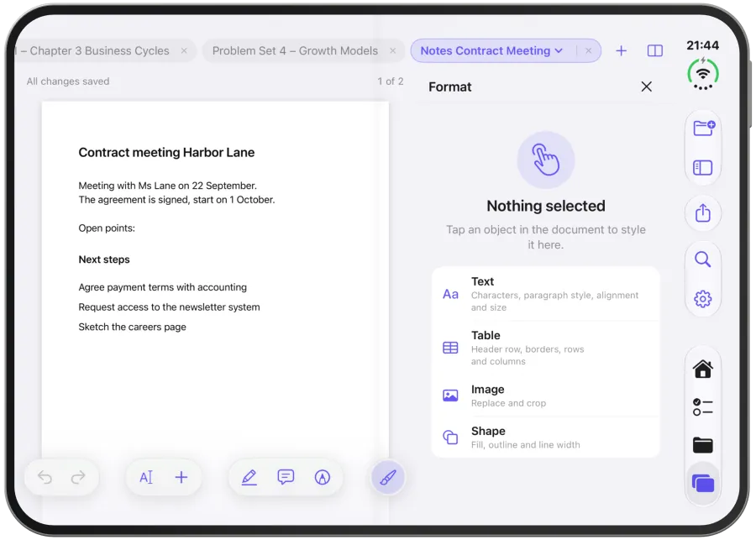Open the markup pen circle tool

tap(322, 477)
